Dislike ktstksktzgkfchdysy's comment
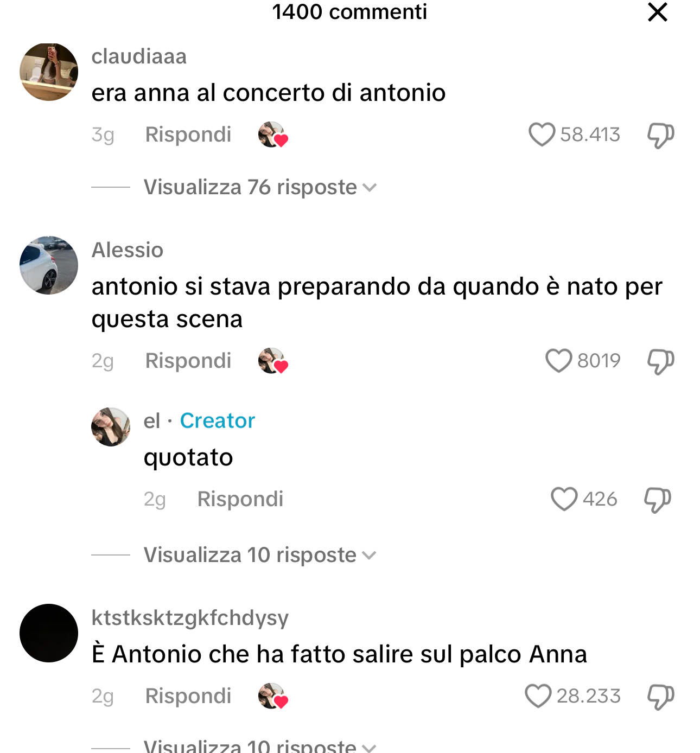700x753 pixels. tap(660, 697)
